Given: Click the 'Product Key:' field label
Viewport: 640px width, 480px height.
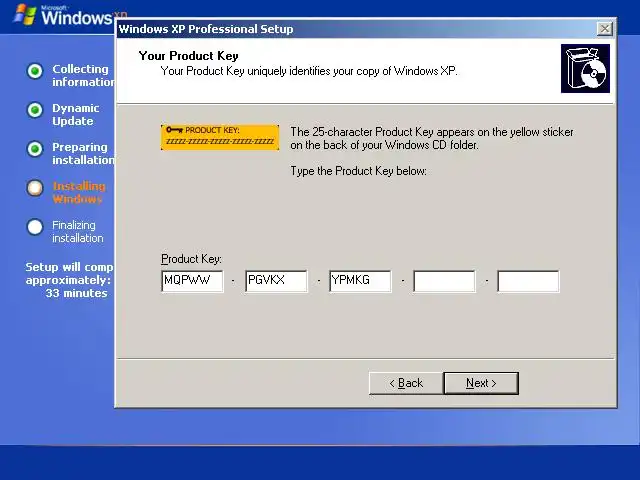Looking at the screenshot, I should click(191, 259).
